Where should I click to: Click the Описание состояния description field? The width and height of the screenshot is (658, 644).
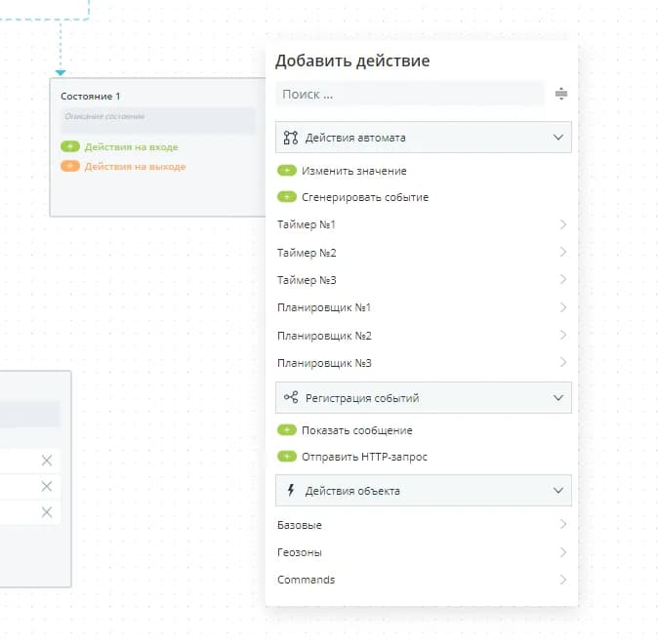[156, 118]
